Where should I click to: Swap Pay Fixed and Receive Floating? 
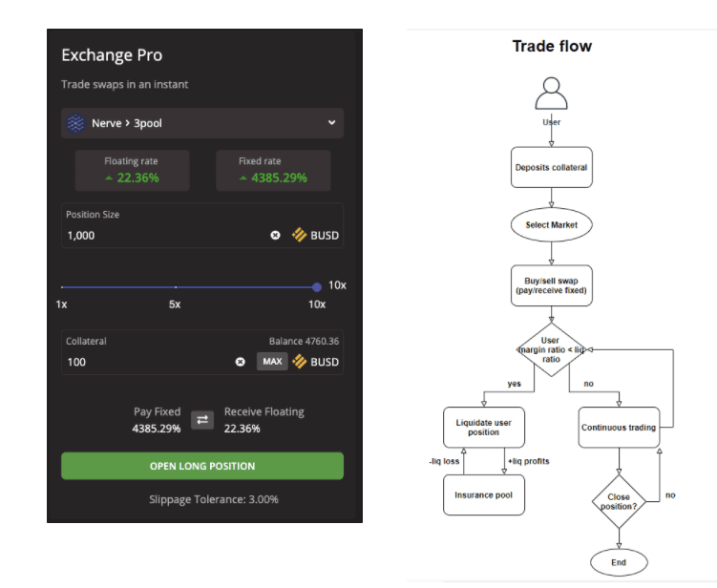(x=202, y=420)
